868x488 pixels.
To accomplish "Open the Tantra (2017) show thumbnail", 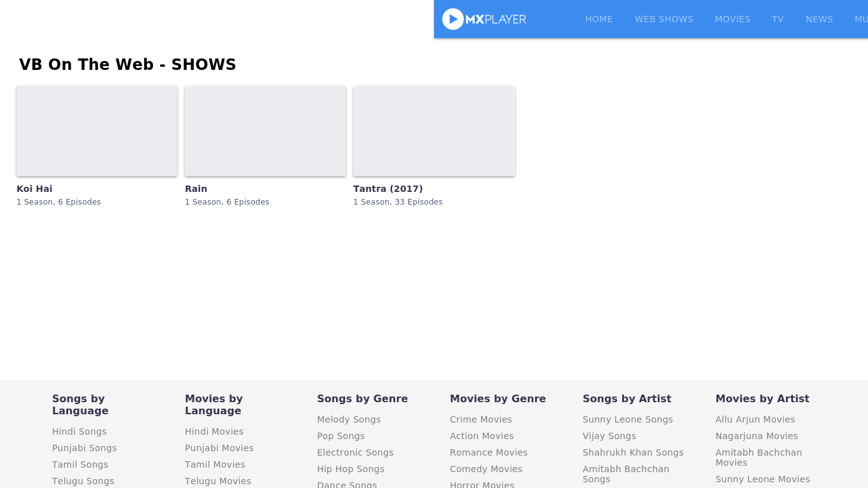I will [433, 131].
